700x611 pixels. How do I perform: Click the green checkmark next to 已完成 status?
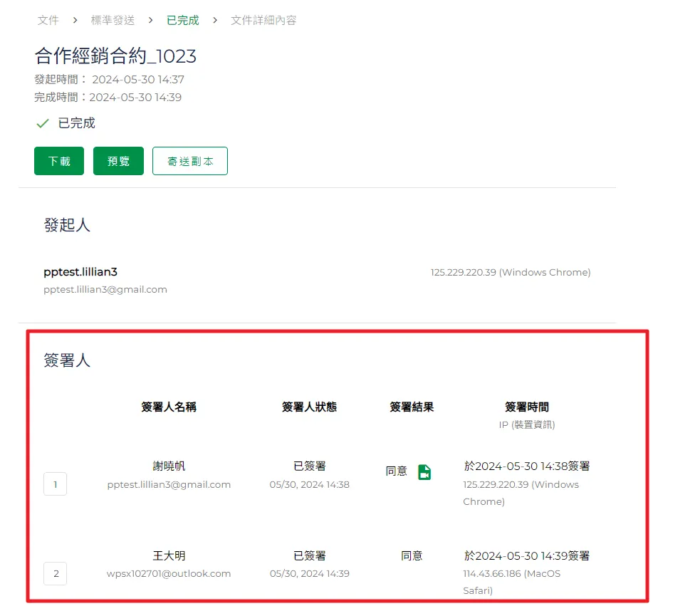(42, 124)
